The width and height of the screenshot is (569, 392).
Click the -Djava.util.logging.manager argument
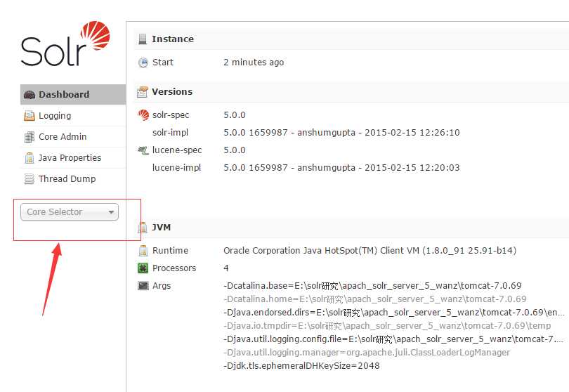[367, 353]
